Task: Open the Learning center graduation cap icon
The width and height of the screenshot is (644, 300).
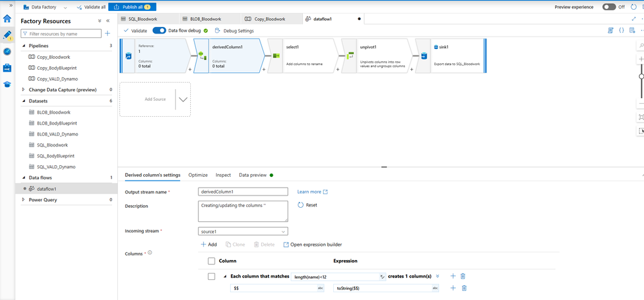Action: (7, 85)
